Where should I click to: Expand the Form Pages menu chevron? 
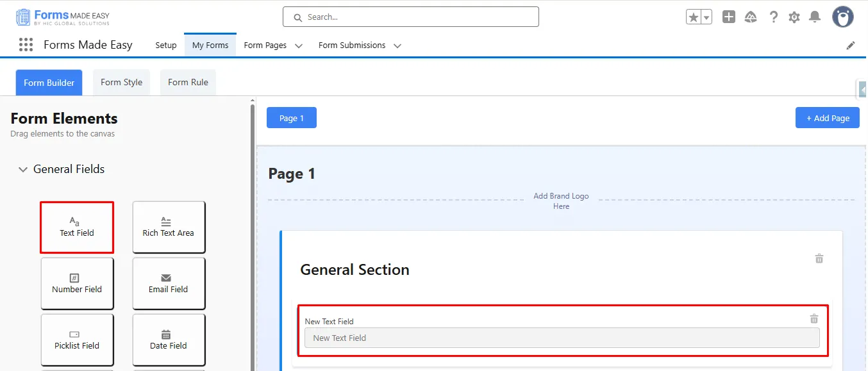coord(298,45)
